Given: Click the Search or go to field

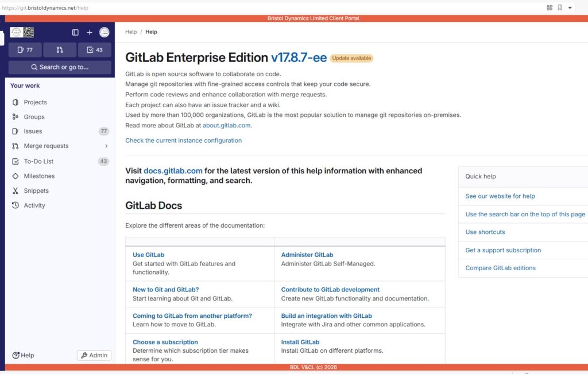Looking at the screenshot, I should coord(60,67).
